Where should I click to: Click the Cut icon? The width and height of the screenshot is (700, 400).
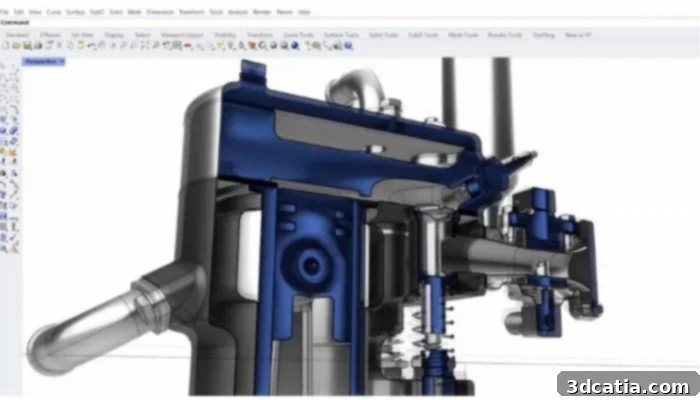(x=59, y=46)
